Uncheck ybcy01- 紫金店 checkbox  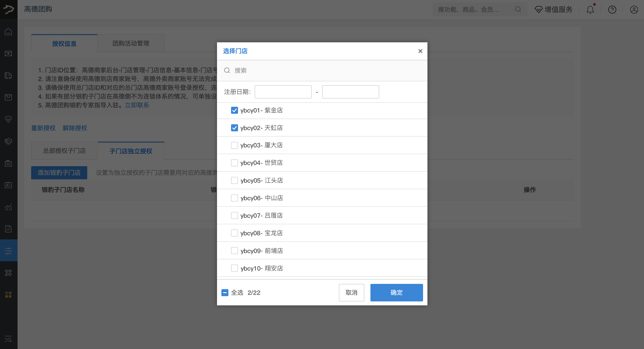click(x=234, y=110)
